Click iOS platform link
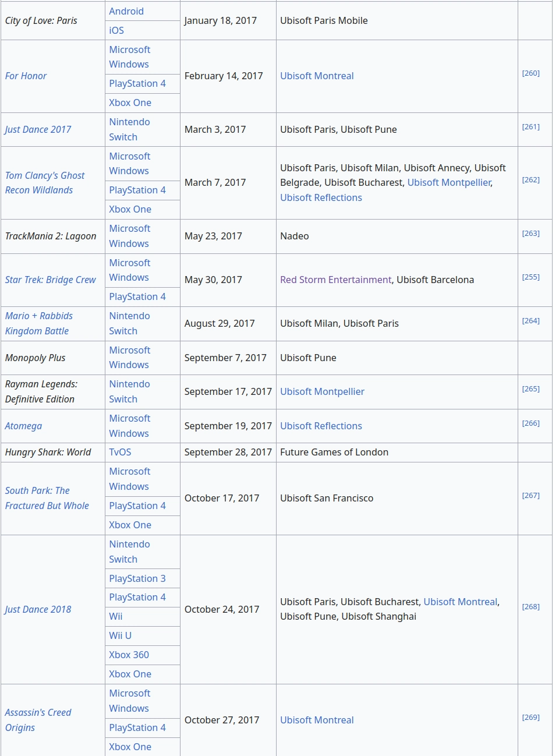The height and width of the screenshot is (756, 559). click(x=116, y=30)
